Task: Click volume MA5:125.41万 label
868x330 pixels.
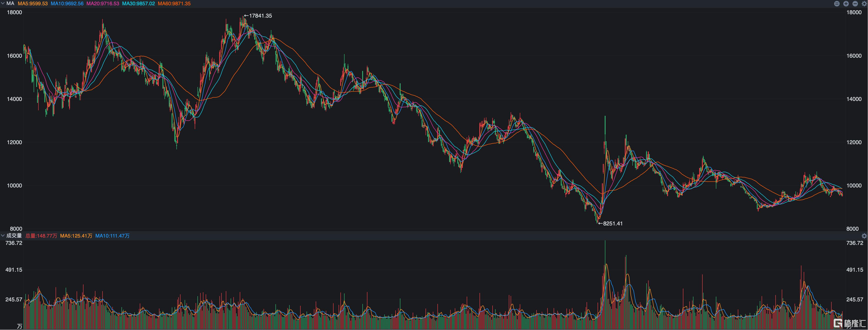Action: (x=76, y=236)
